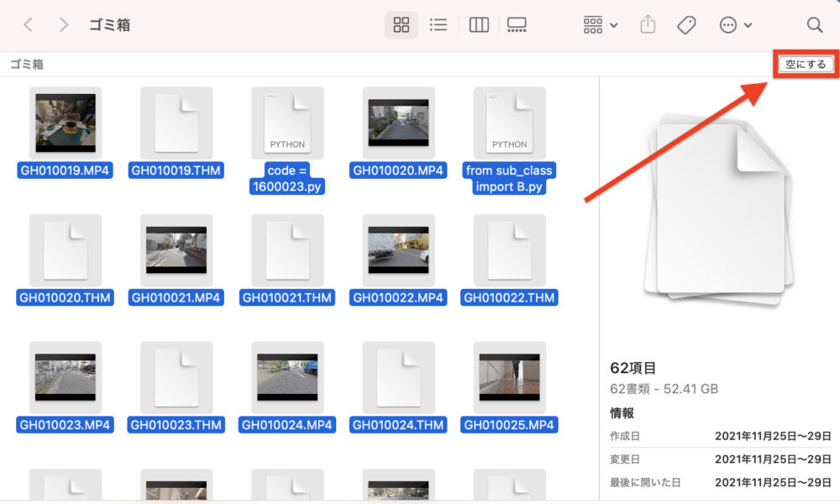Click the ゴミ箱 path bar label
840x504 pixels.
coord(27,65)
